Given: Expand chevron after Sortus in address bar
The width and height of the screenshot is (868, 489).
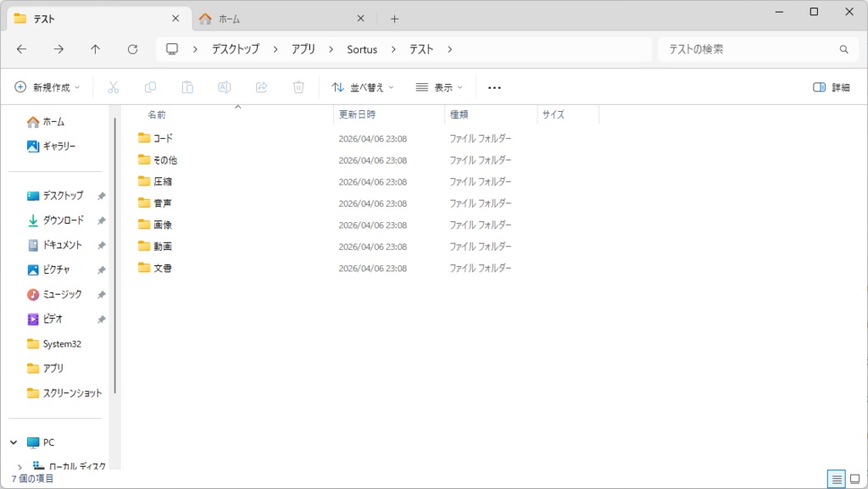Looking at the screenshot, I should (393, 49).
